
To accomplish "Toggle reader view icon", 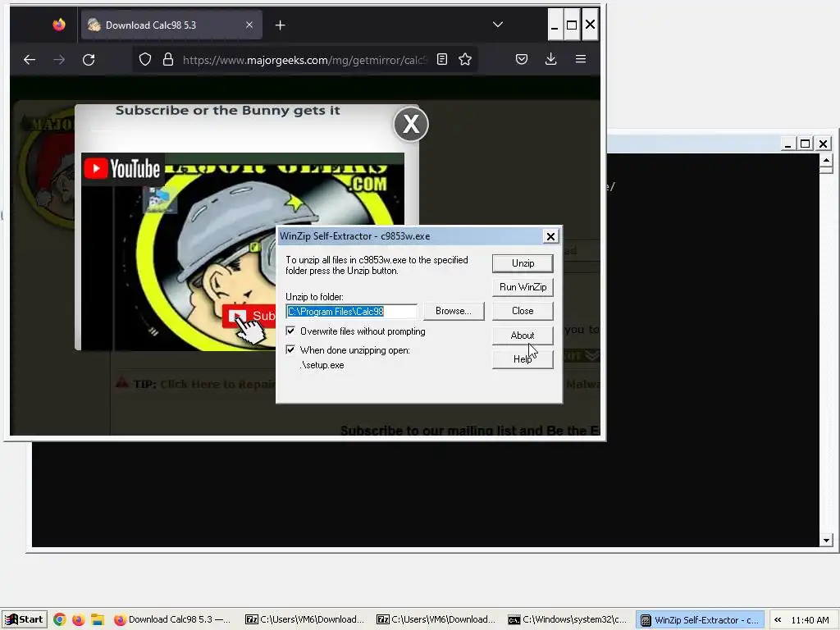I will pyautogui.click(x=442, y=59).
